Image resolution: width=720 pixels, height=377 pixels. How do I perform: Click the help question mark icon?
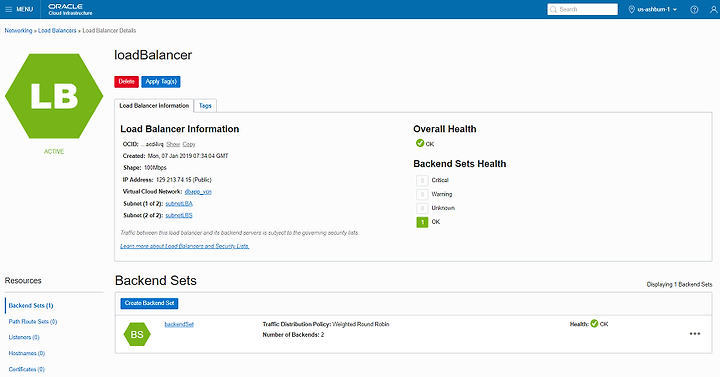click(x=694, y=9)
